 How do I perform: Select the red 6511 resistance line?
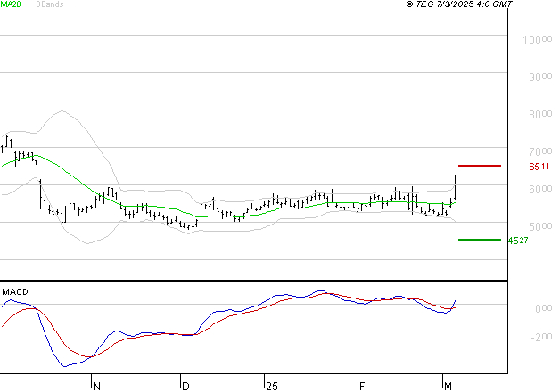pyautogui.click(x=479, y=166)
